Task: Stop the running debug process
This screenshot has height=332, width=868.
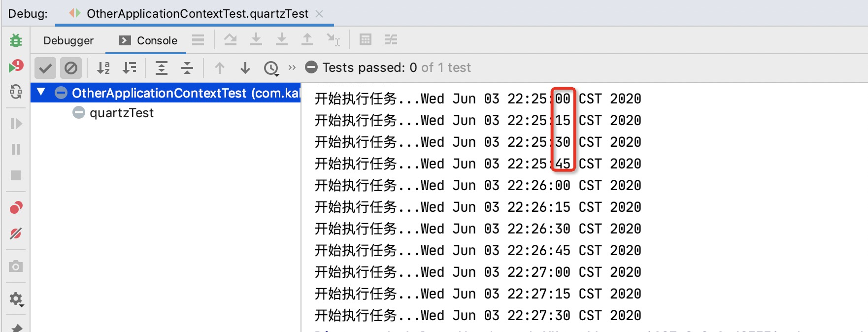Action: 16,174
